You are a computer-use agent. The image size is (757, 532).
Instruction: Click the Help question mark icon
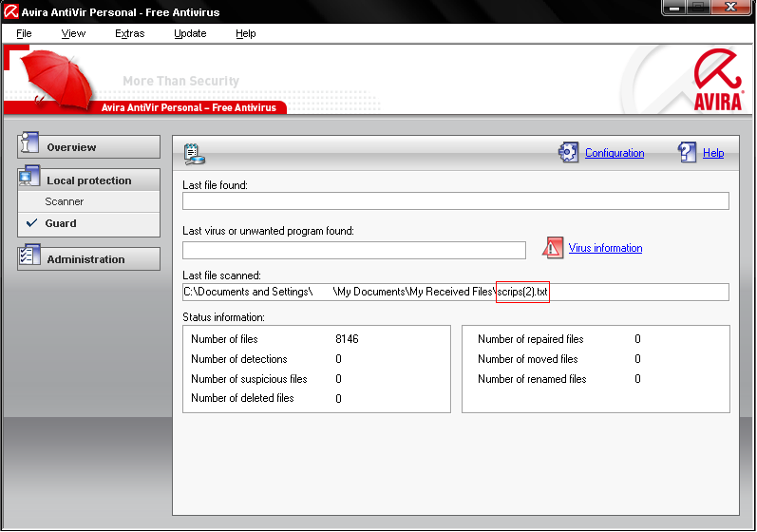coord(687,153)
